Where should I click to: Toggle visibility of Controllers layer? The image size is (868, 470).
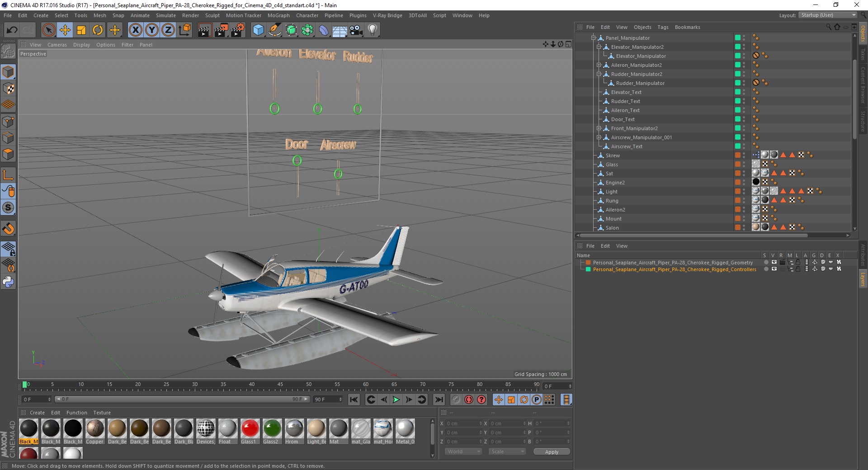click(x=774, y=269)
